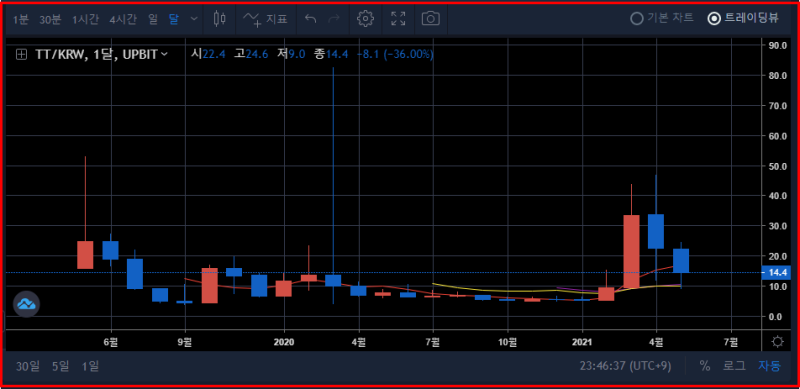
Task: Toggle 로그 log scale
Action: click(x=734, y=366)
